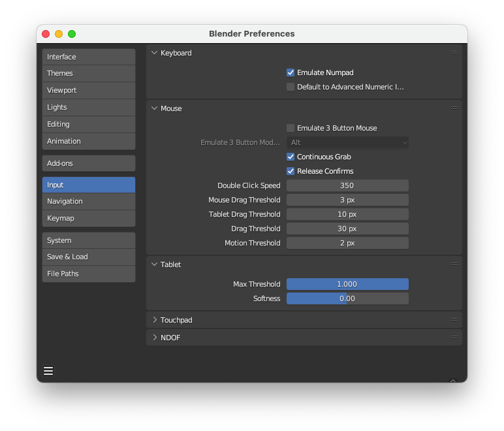
Task: Minimize the Blender Preferences window
Action: (59, 34)
